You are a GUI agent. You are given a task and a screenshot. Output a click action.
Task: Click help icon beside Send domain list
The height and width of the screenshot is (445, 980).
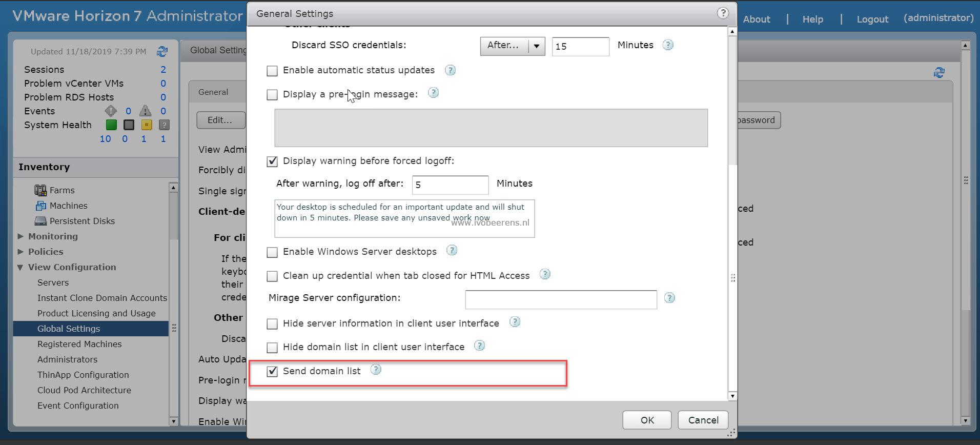coord(376,370)
